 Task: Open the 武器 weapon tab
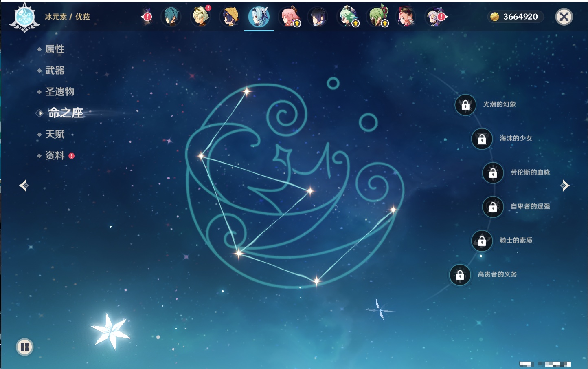[x=55, y=71]
